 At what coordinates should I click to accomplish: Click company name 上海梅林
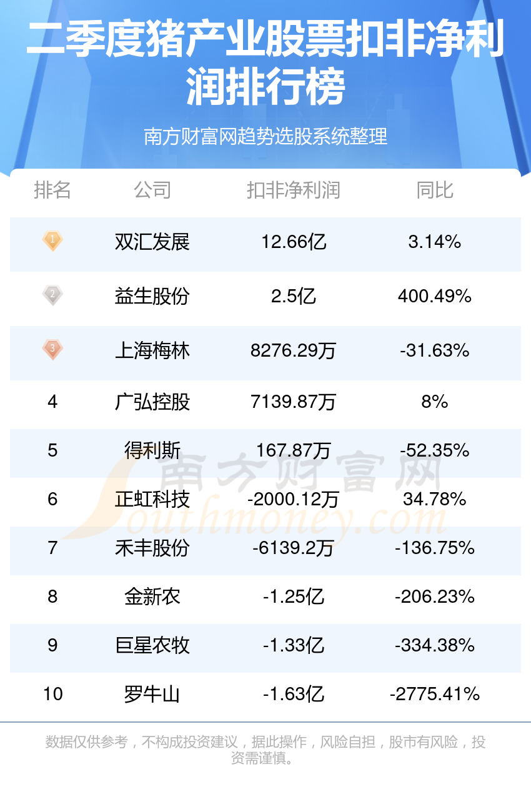point(152,350)
